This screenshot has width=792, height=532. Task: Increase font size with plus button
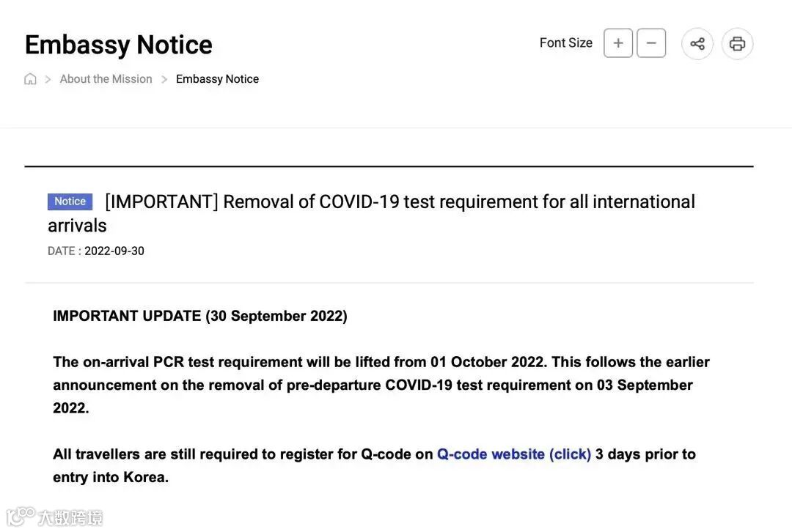617,43
